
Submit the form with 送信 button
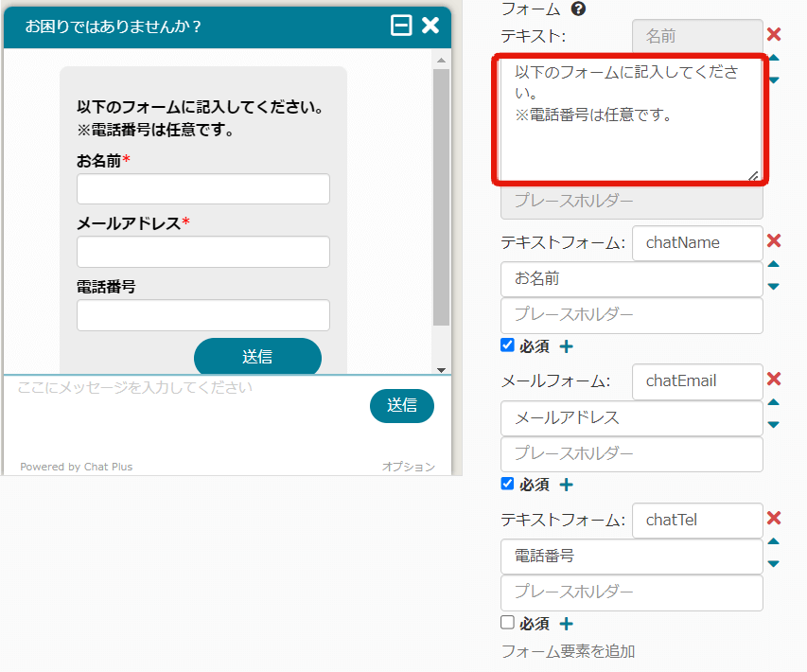pos(257,356)
